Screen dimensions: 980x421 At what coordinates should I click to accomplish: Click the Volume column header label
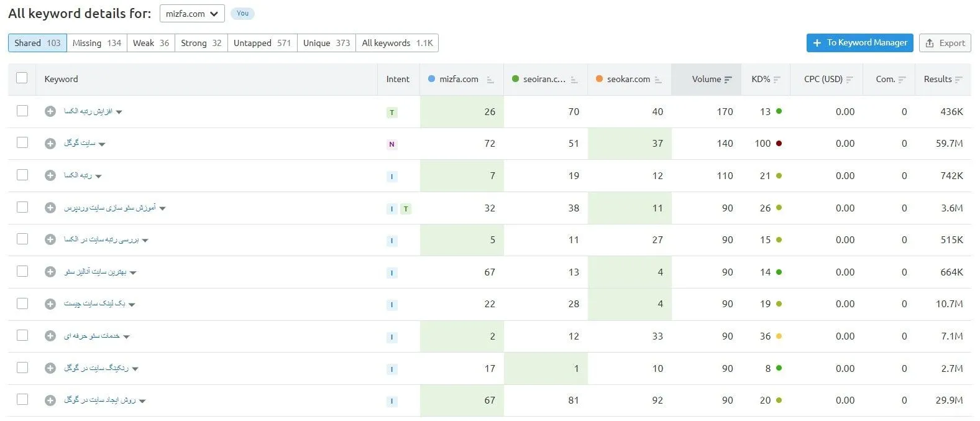pos(707,79)
